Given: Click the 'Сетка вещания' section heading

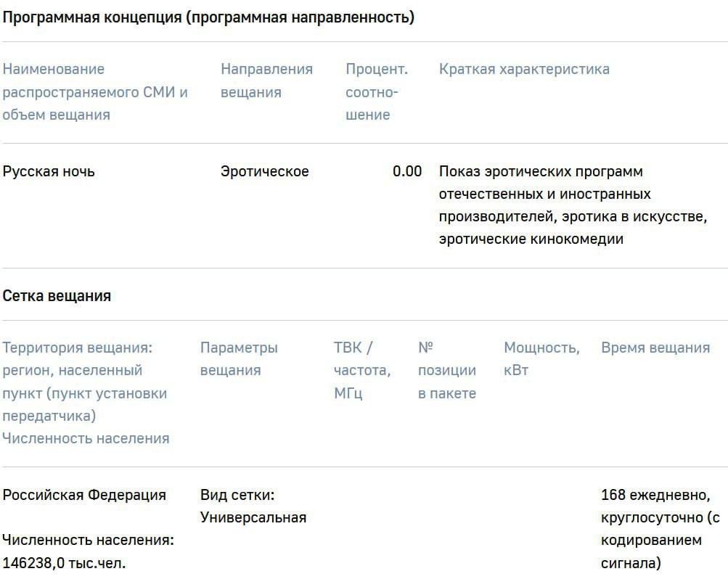Looking at the screenshot, I should [x=57, y=295].
